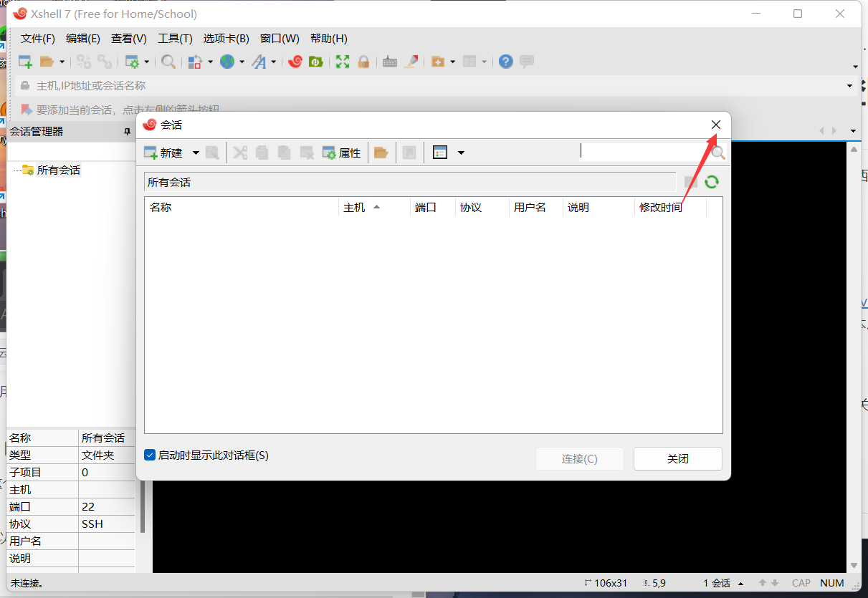Open the 文件(F) menu
868x598 pixels.
pos(37,39)
